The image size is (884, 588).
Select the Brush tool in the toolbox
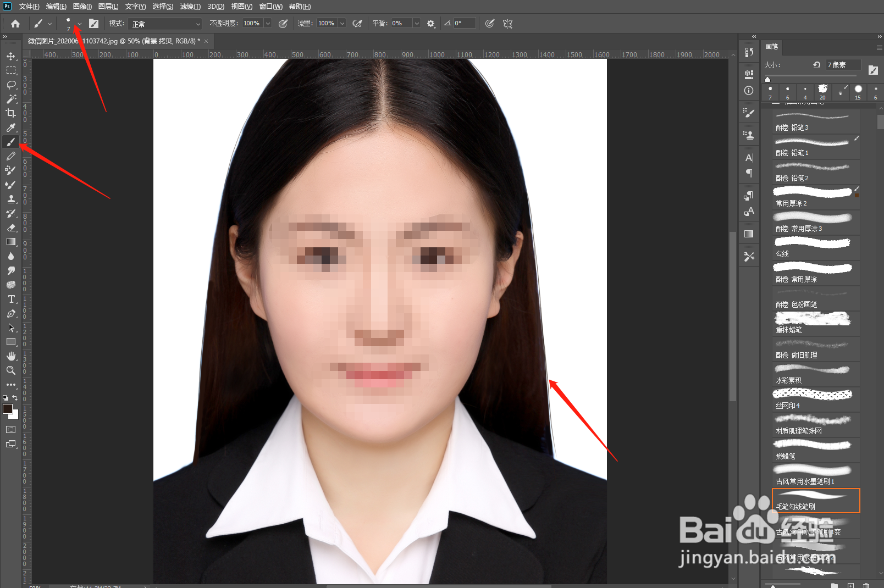(11, 142)
